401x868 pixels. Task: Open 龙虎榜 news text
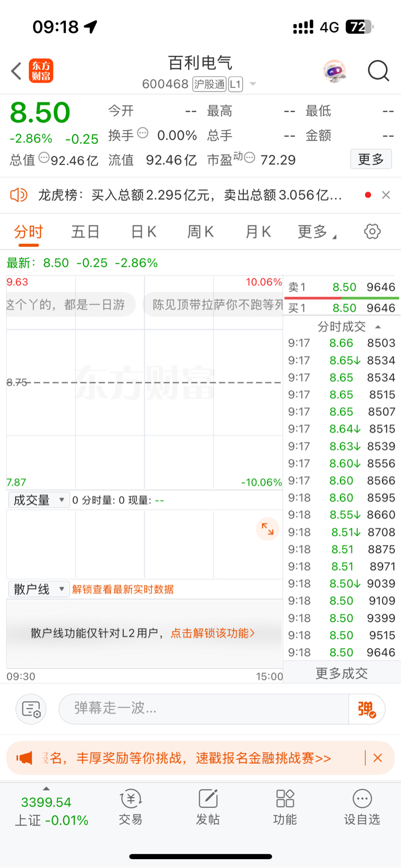pyautogui.click(x=190, y=195)
